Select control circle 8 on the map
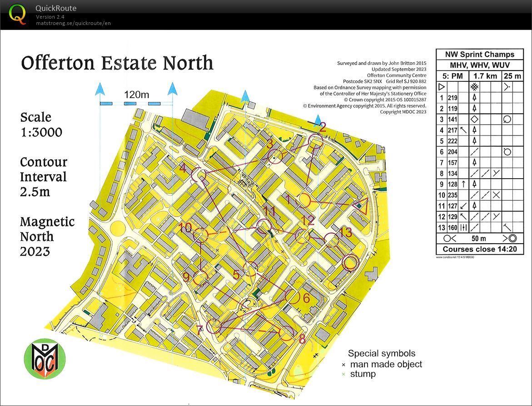Image resolution: width=532 pixels, height=406 pixels. (x=287, y=333)
